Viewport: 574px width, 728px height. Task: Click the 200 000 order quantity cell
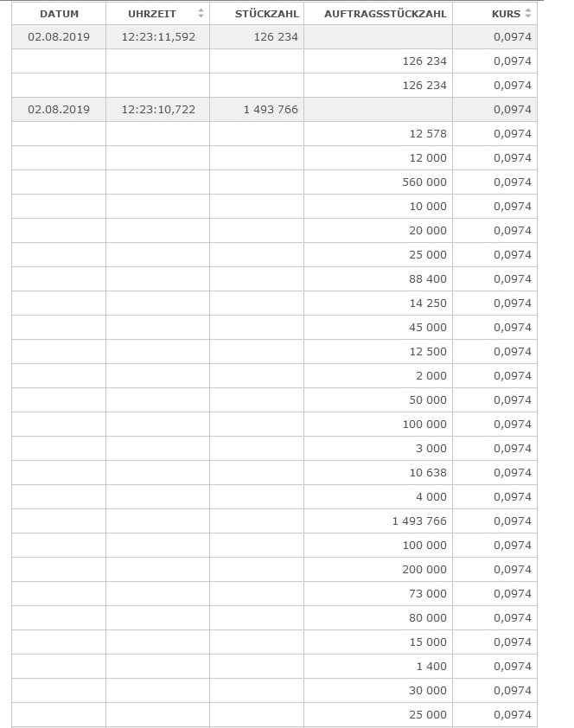pos(424,570)
